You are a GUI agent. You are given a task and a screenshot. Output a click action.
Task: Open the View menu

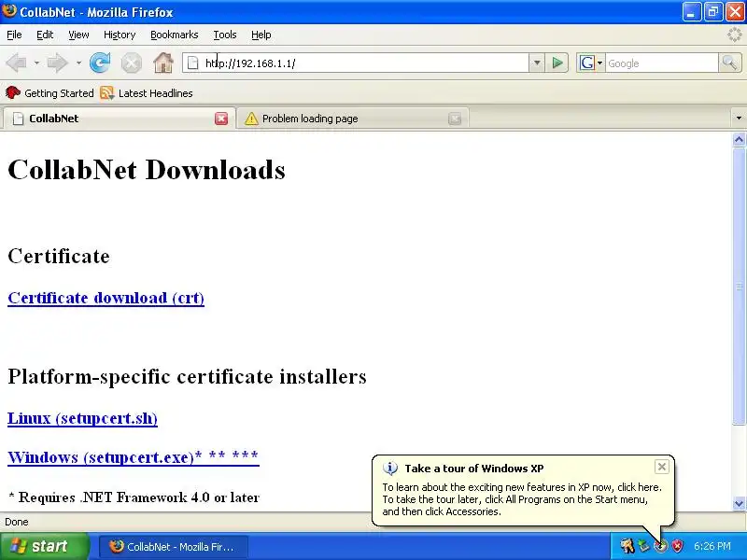[x=78, y=35]
